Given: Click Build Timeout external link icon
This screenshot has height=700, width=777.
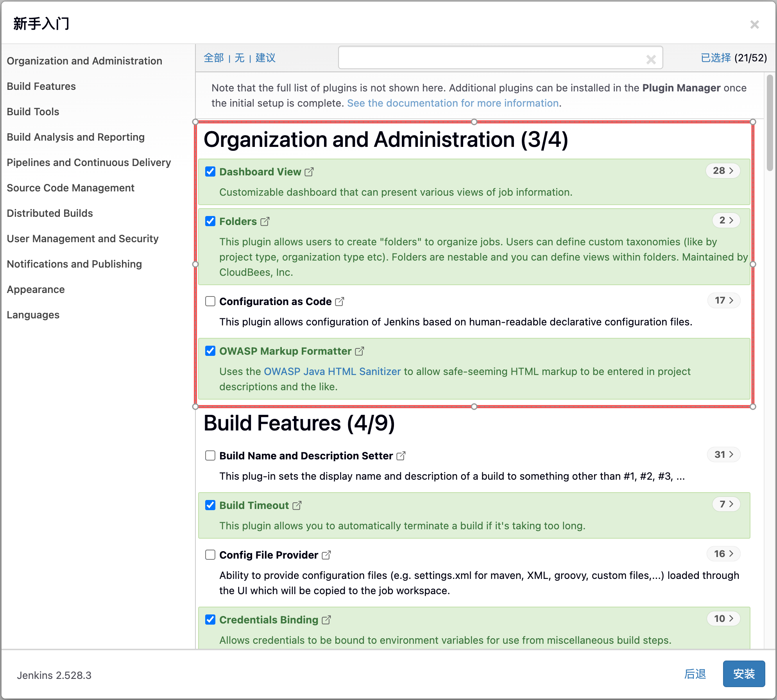Looking at the screenshot, I should point(297,505).
